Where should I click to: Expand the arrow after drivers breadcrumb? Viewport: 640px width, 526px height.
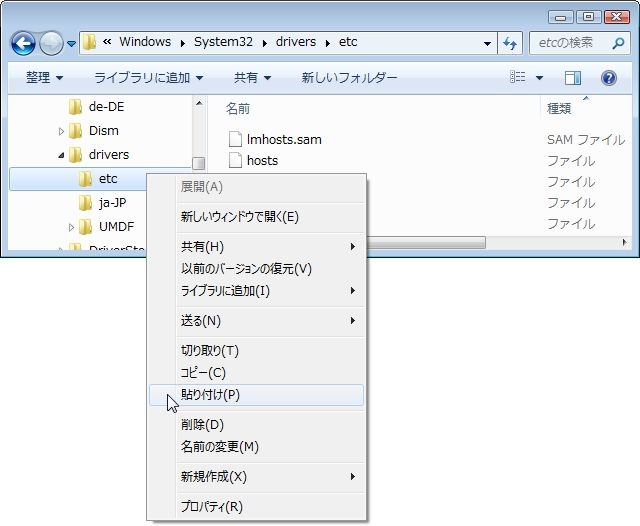click(328, 43)
